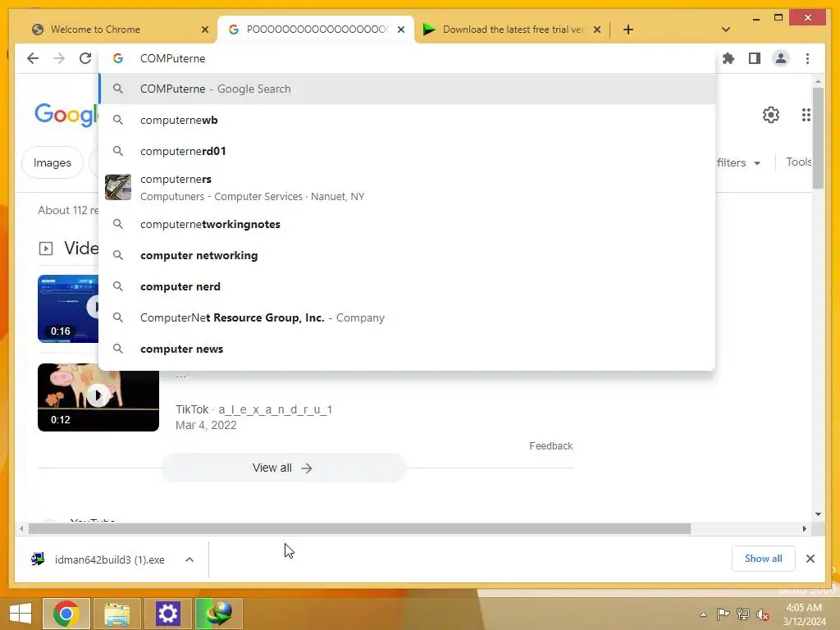Image resolution: width=840 pixels, height=630 pixels.
Task: Click the Computuners suggestion thumbnail image
Action: pos(118,188)
